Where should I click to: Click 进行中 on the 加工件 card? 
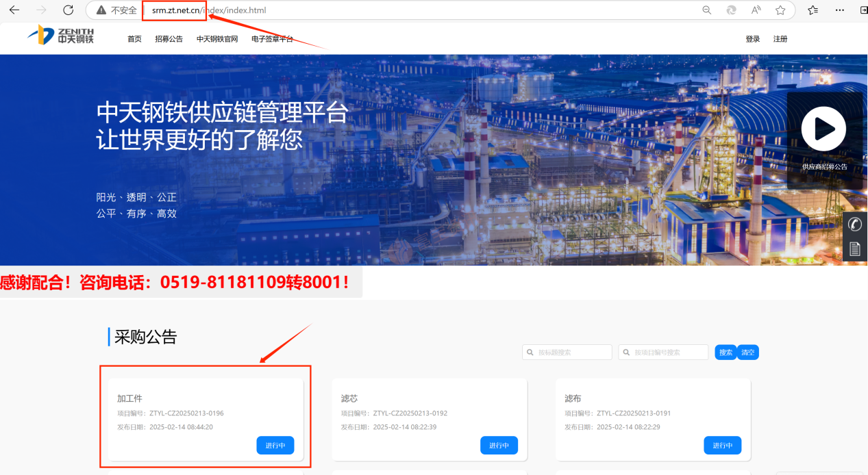(x=275, y=445)
